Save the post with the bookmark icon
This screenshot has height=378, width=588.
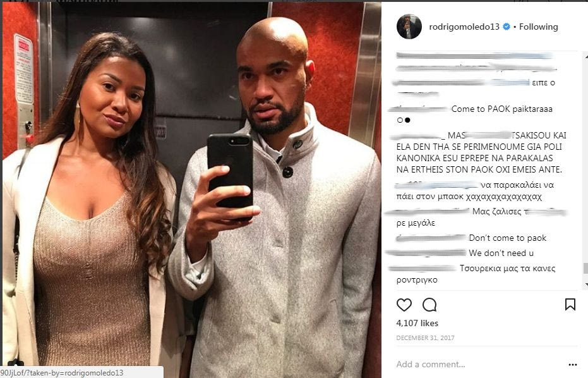click(570, 305)
